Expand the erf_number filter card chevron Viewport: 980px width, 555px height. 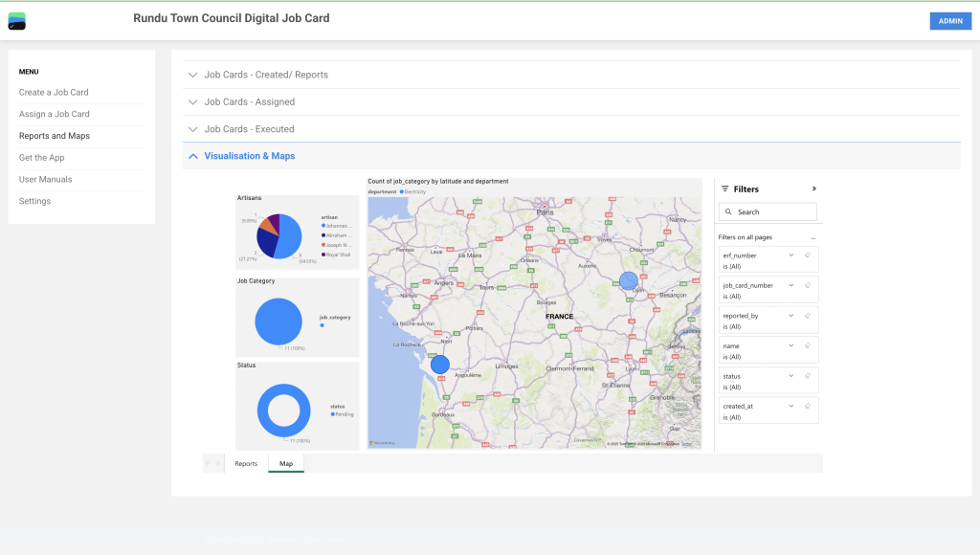[791, 255]
